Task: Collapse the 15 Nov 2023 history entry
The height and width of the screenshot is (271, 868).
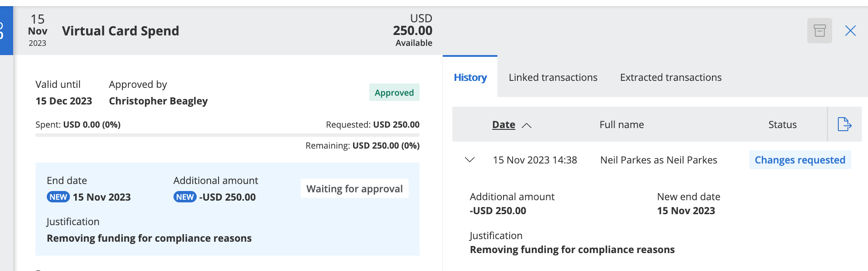Action: coord(470,160)
